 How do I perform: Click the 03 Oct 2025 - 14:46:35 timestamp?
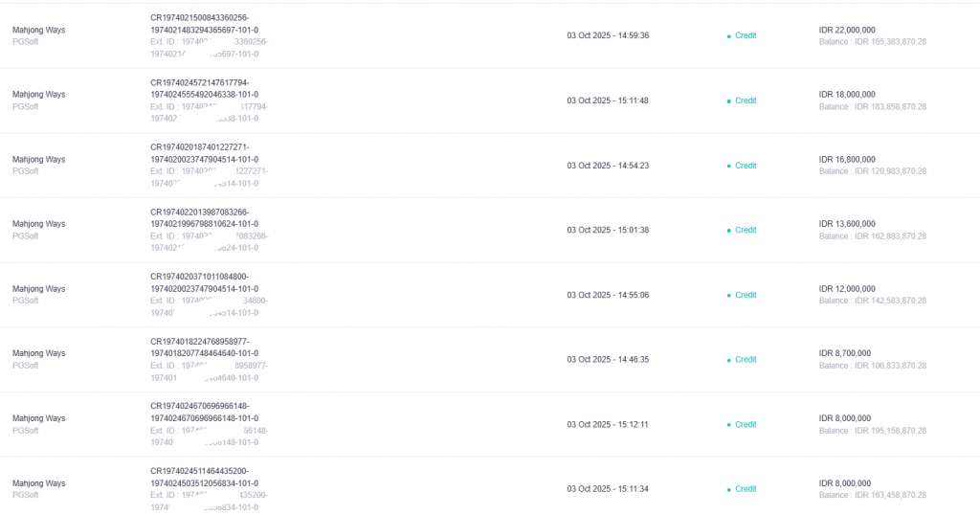tap(608, 360)
